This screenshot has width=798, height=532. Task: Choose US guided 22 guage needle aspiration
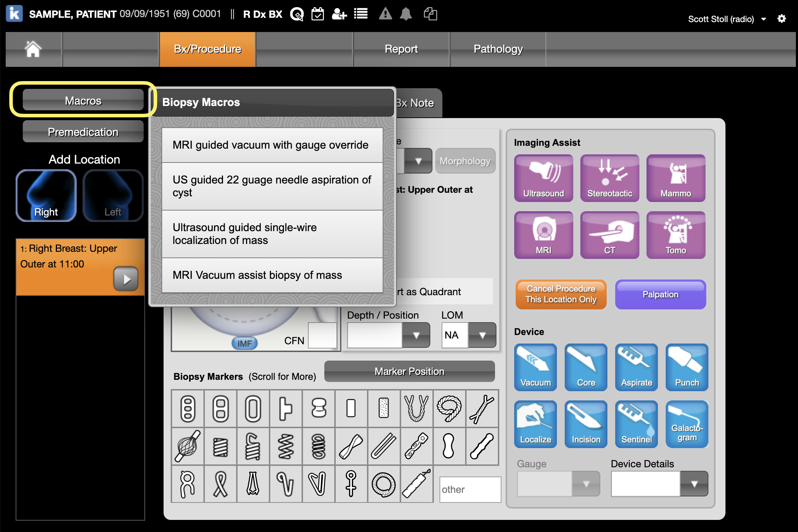(272, 186)
